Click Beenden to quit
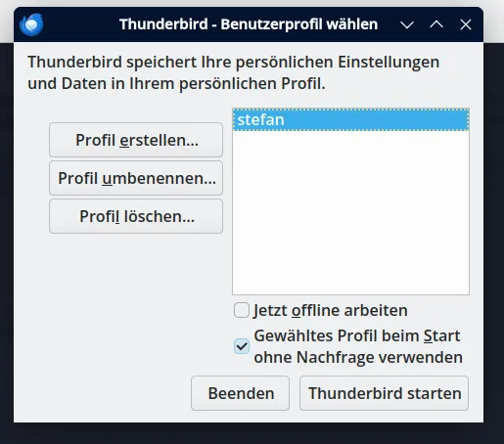The width and height of the screenshot is (504, 444). click(x=240, y=393)
